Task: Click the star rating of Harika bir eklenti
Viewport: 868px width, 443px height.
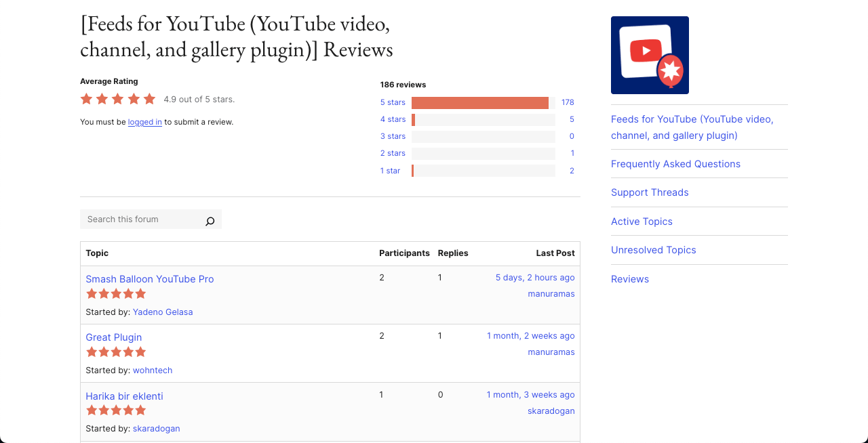Action: click(116, 410)
